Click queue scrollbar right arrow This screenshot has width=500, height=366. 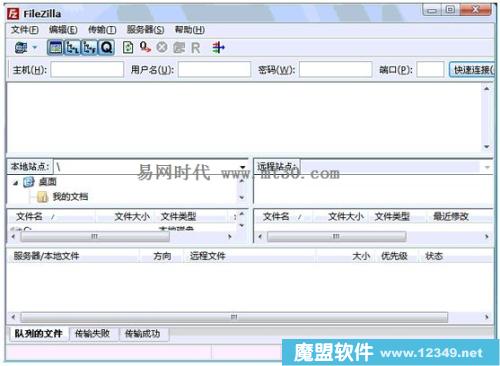click(486, 317)
